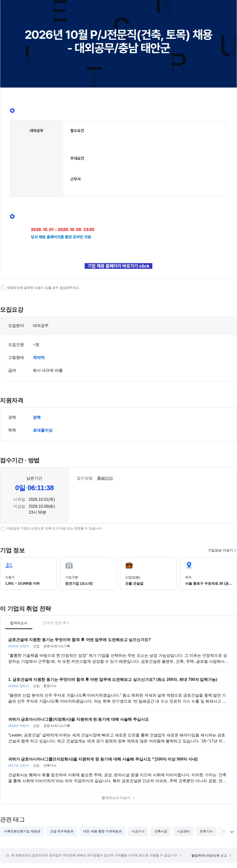This screenshot has height=868, width=237.
Task: Select the 시공기사 tag
Action: coord(138,831)
